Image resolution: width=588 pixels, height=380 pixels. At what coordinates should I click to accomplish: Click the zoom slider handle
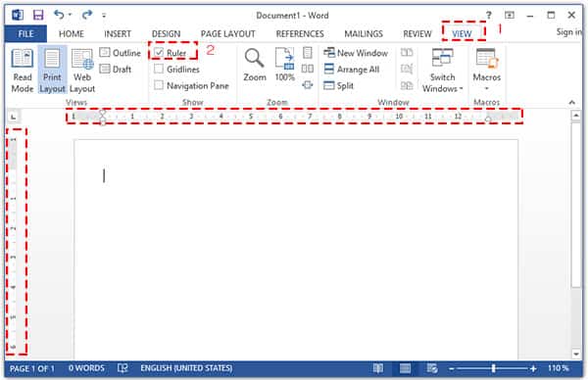[x=494, y=369]
